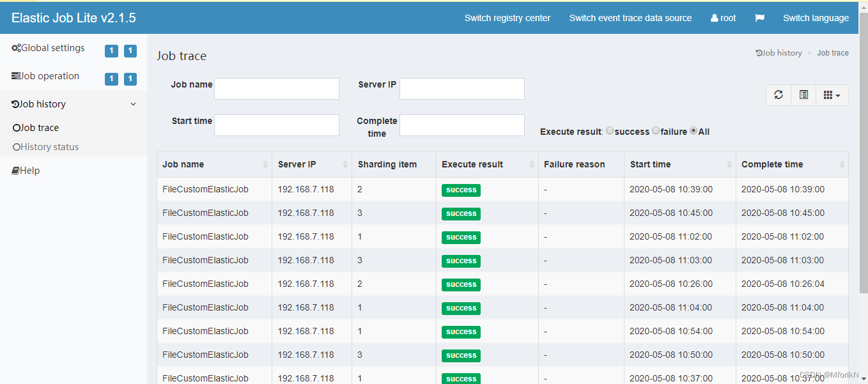Click the Sharding item column header
Viewport: 868px width, 384px height.
[394, 164]
